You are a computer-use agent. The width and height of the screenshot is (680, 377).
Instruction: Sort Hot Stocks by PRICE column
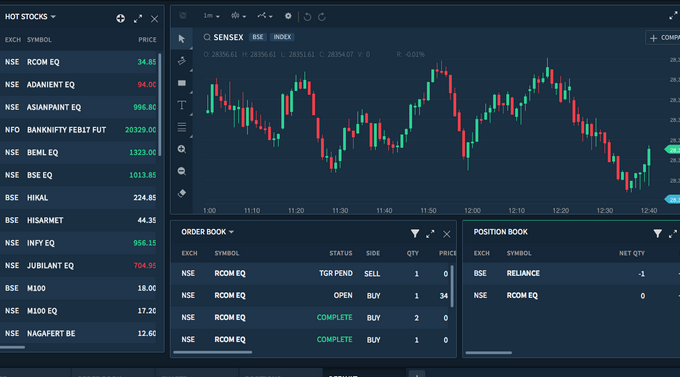click(x=147, y=39)
